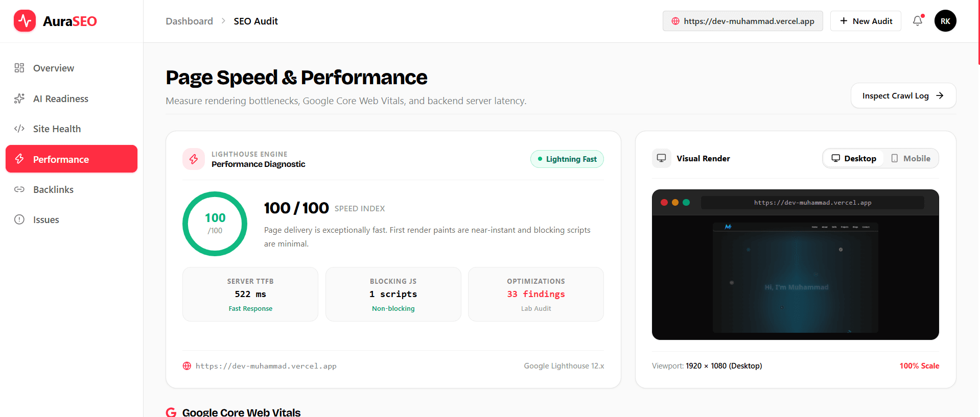Screen dimensions: 980x417
Task: Switch visual render to Desktop
Action: [853, 158]
